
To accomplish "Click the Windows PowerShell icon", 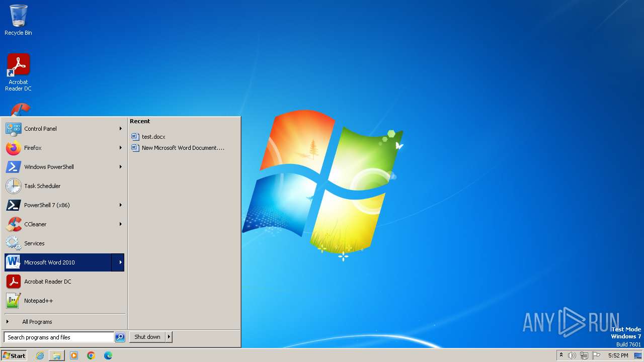I will pos(14,167).
